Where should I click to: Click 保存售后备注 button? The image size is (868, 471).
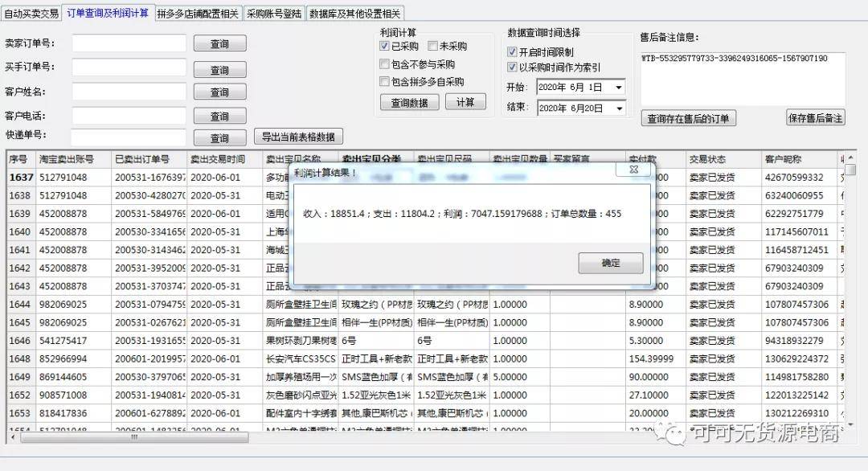point(815,118)
